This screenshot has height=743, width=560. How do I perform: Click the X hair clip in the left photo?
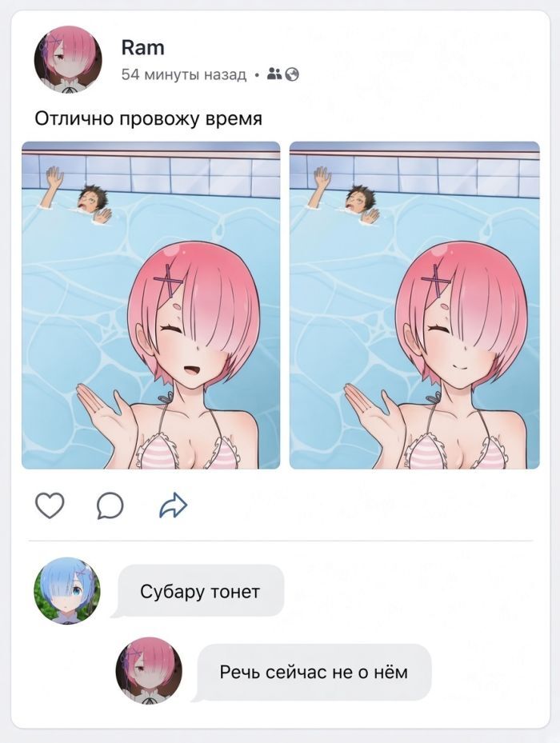(169, 281)
